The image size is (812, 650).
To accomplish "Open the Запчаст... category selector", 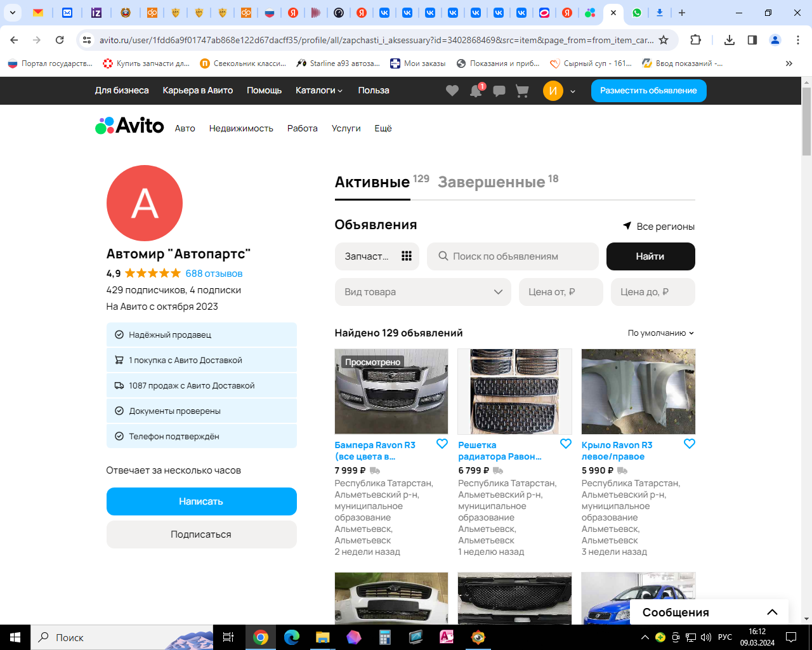I will tap(377, 256).
